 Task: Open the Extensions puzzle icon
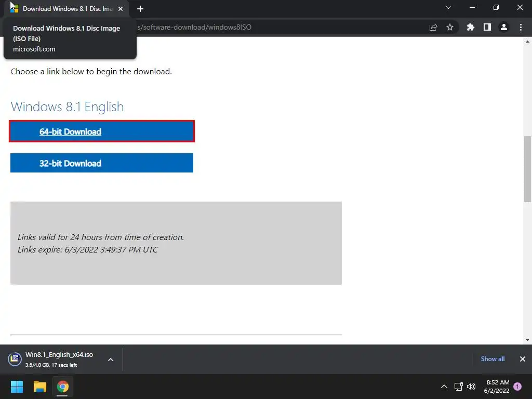click(x=471, y=27)
